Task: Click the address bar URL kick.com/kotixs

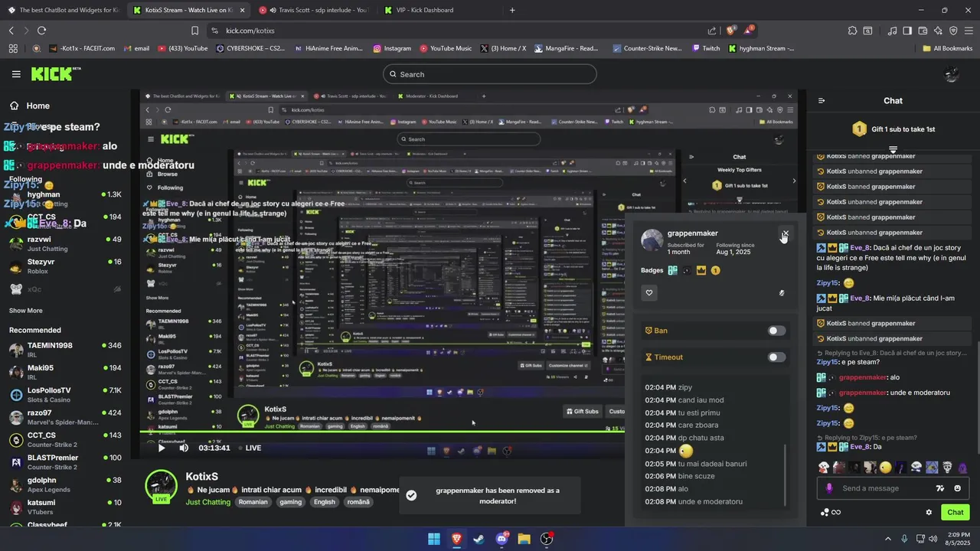Action: tap(250, 31)
